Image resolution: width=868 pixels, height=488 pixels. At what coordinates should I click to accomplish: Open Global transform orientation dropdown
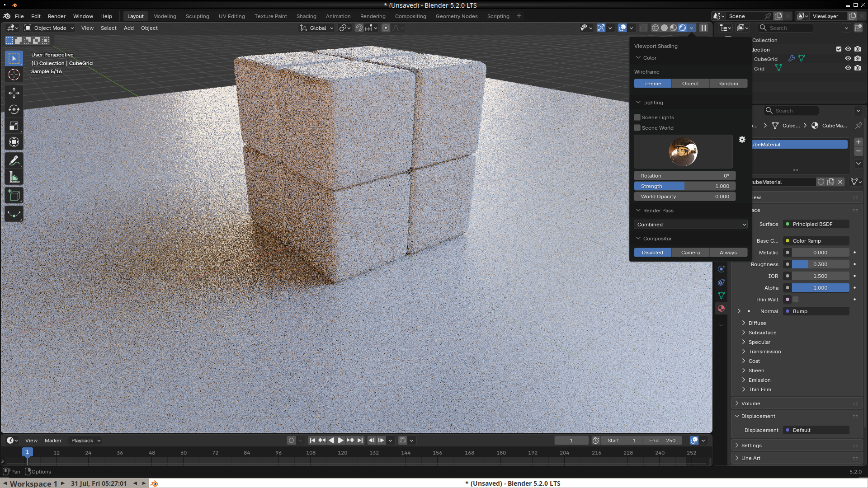point(316,28)
